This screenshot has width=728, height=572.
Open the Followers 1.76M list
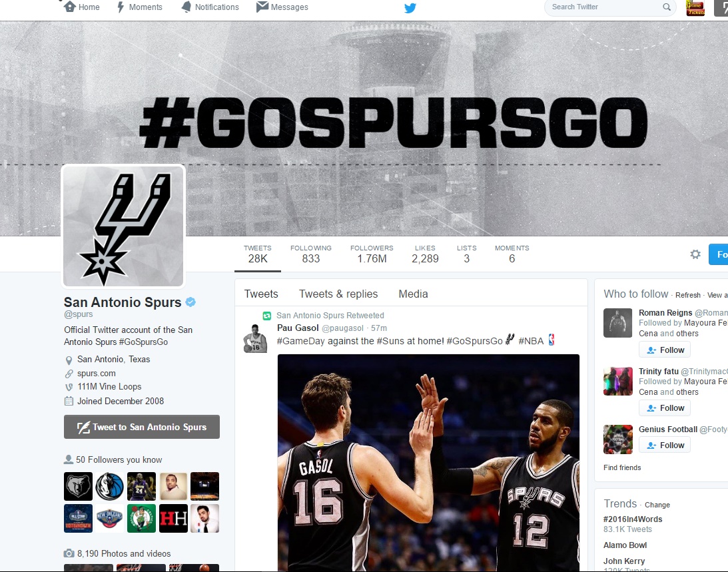pyautogui.click(x=372, y=254)
